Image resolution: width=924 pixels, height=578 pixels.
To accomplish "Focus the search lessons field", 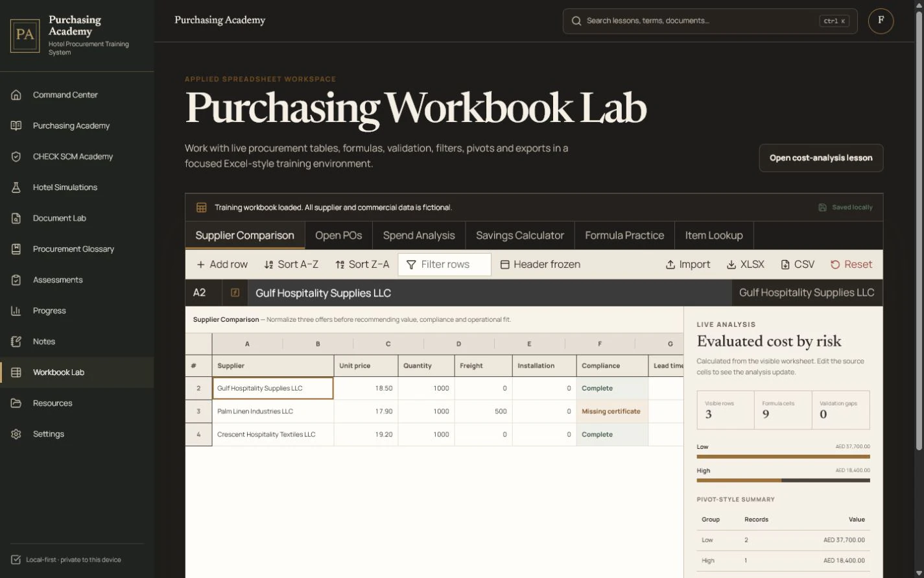I will pos(710,21).
